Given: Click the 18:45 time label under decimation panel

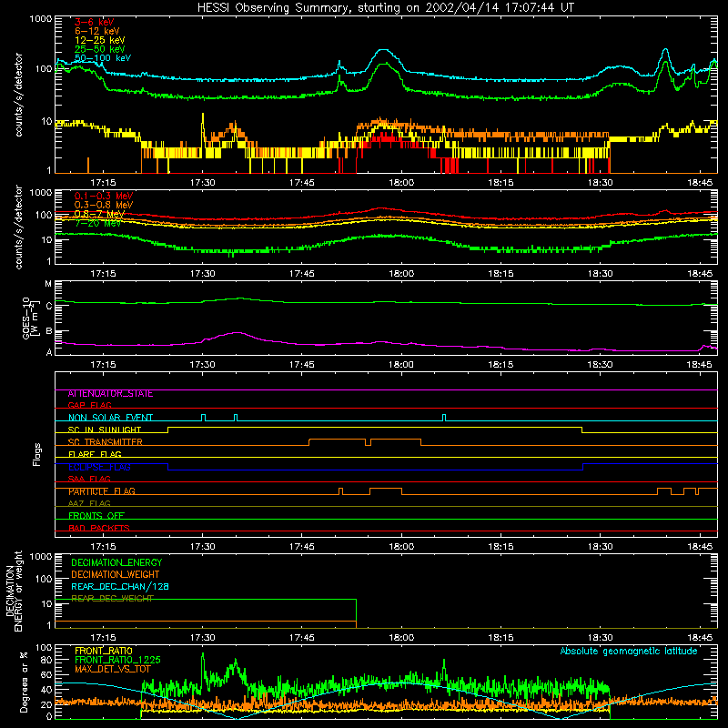Looking at the screenshot, I should point(700,638).
